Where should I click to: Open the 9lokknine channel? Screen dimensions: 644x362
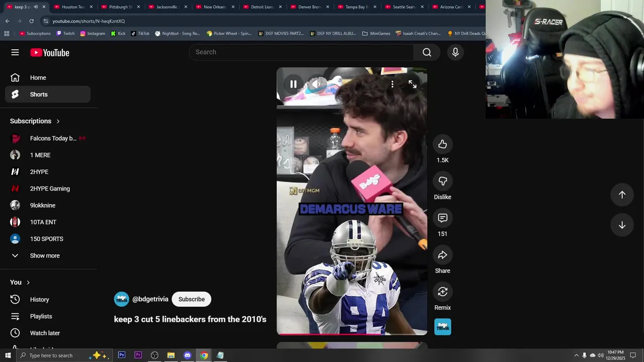[48, 205]
